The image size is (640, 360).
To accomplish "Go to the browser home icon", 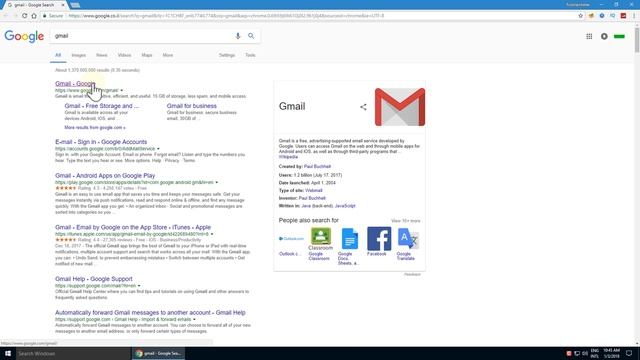I will click(x=34, y=16).
